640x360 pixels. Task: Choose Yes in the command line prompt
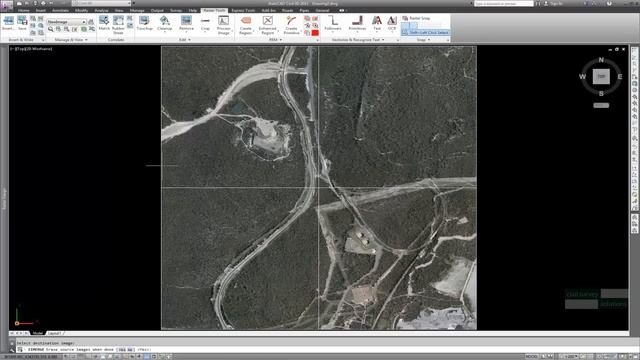(x=122, y=350)
